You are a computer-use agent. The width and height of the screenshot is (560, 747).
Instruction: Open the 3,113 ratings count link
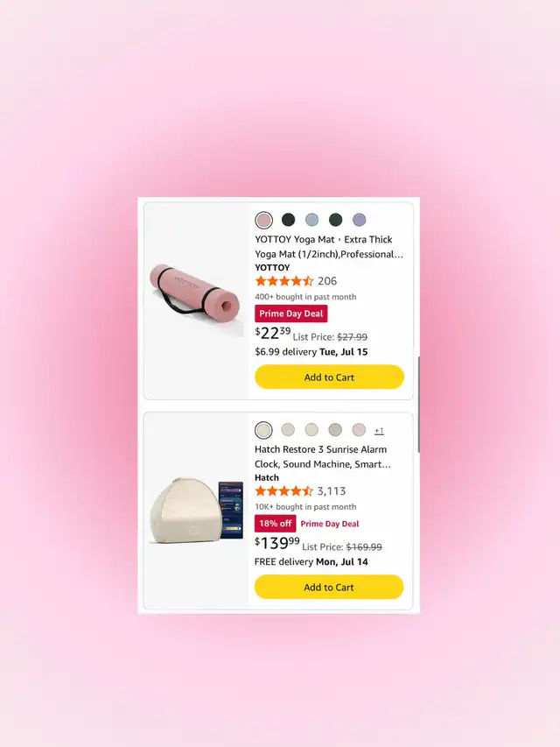pyautogui.click(x=332, y=491)
